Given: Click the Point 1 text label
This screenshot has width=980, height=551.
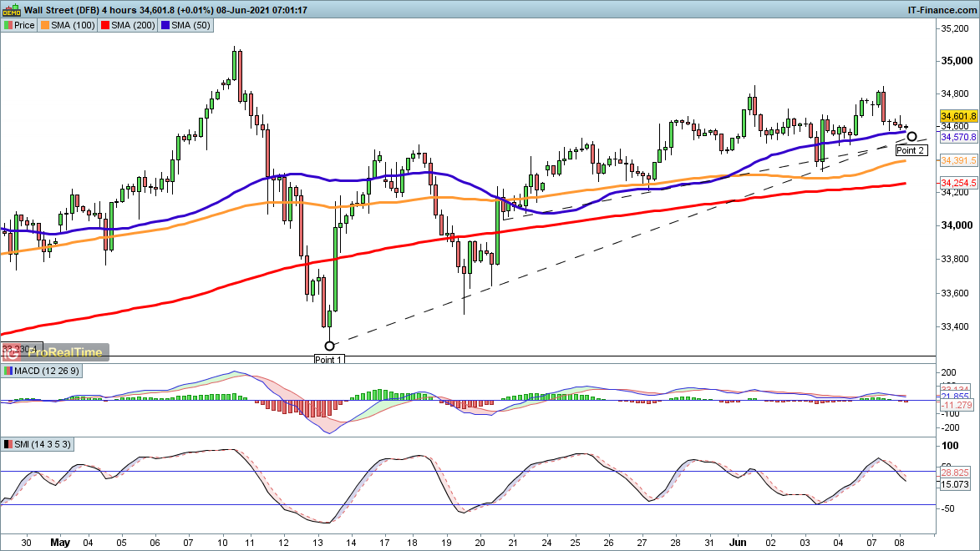Looking at the screenshot, I should tap(328, 359).
